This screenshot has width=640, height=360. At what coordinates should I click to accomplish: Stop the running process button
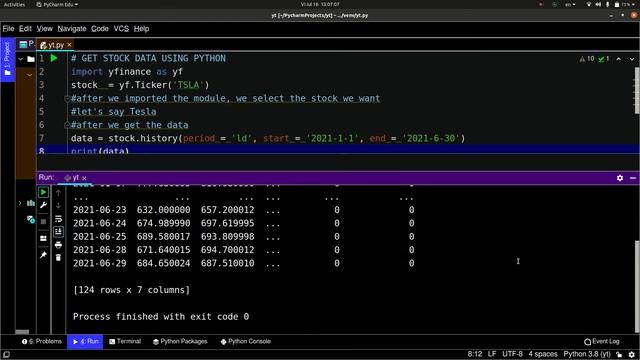43,222
